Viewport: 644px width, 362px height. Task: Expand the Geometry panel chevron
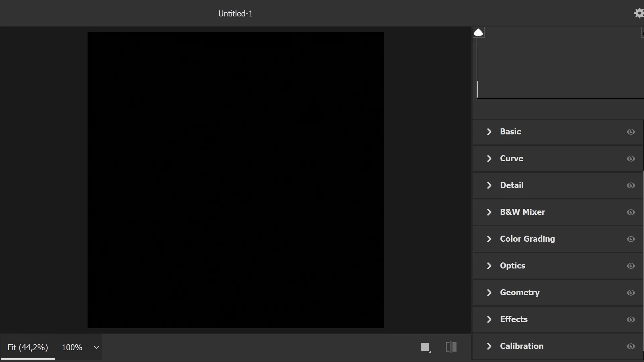pyautogui.click(x=489, y=293)
